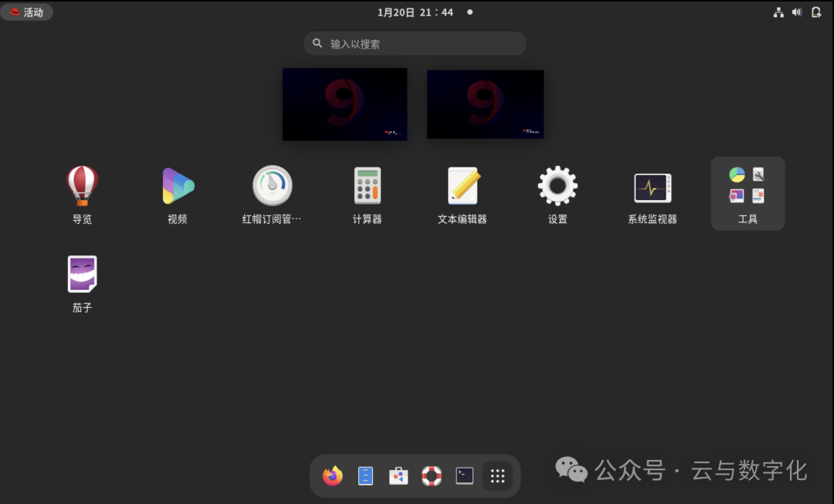Viewport: 834px width, 504px height.
Task: Launch the Terminal from the dock
Action: [464, 475]
